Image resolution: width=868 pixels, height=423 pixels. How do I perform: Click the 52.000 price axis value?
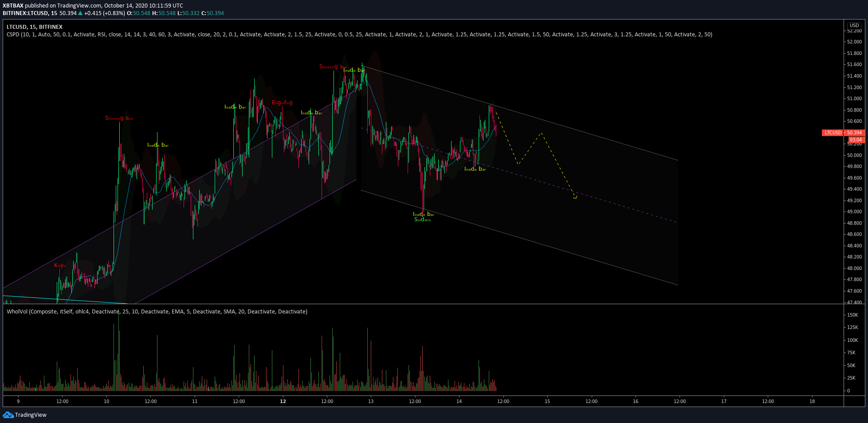pyautogui.click(x=854, y=42)
